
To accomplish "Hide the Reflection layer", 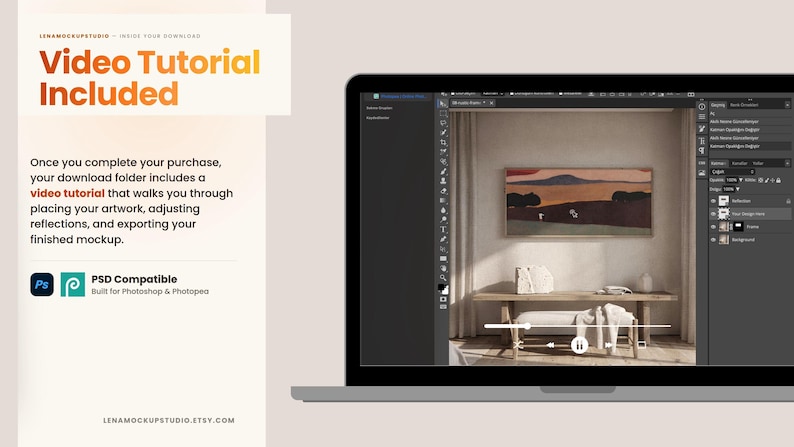I will [x=713, y=201].
